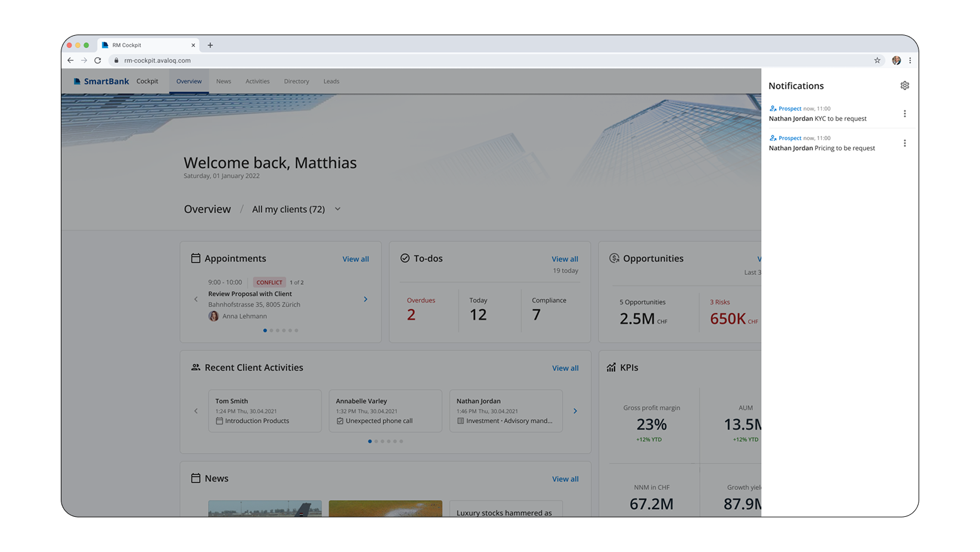The image size is (980, 552).
Task: Click the browser forward arrow
Action: (x=84, y=60)
